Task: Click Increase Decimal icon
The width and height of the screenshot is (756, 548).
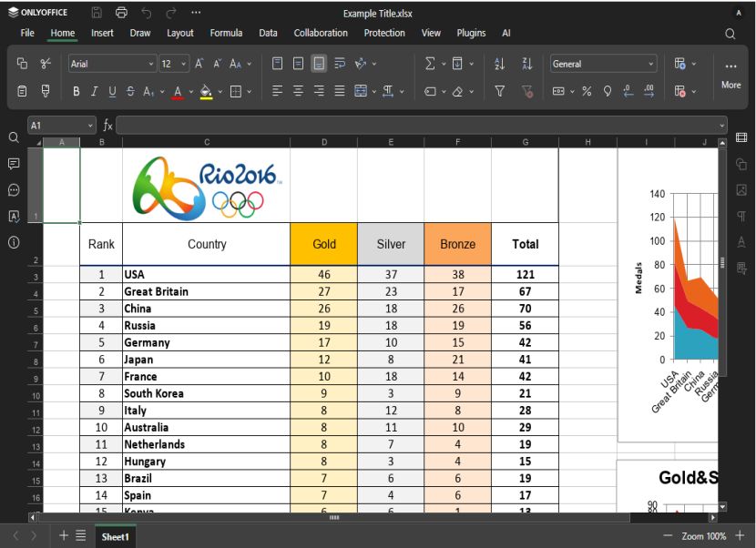Action: pos(649,91)
